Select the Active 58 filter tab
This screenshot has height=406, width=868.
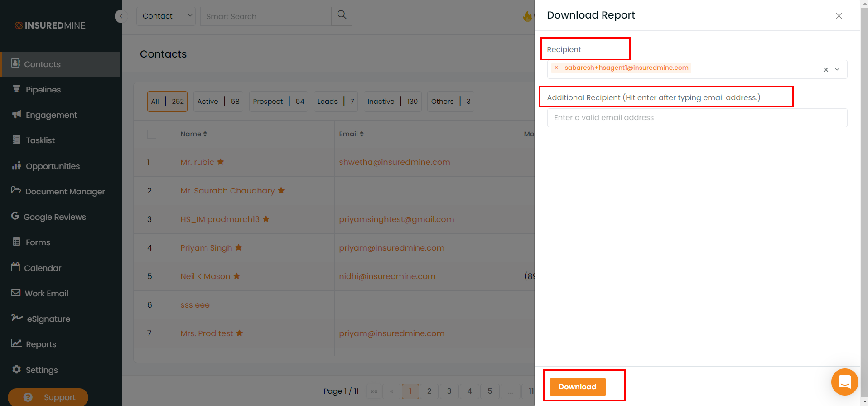click(x=218, y=101)
